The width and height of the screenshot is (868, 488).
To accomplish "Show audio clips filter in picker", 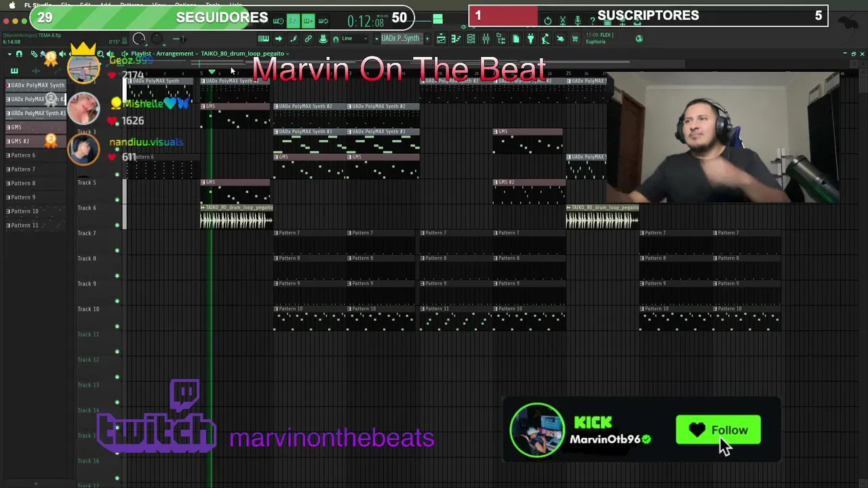I will coord(35,70).
